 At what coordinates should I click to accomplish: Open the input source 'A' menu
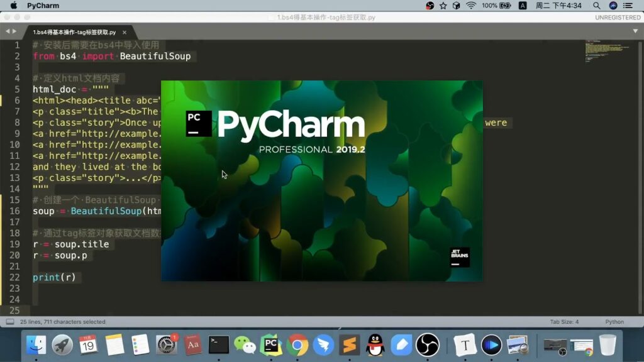[523, 5]
